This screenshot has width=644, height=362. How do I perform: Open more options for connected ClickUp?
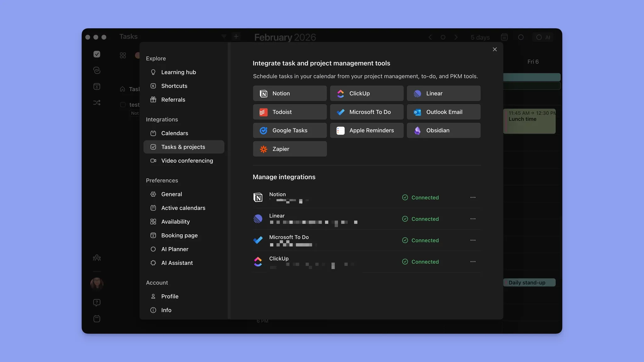(473, 261)
